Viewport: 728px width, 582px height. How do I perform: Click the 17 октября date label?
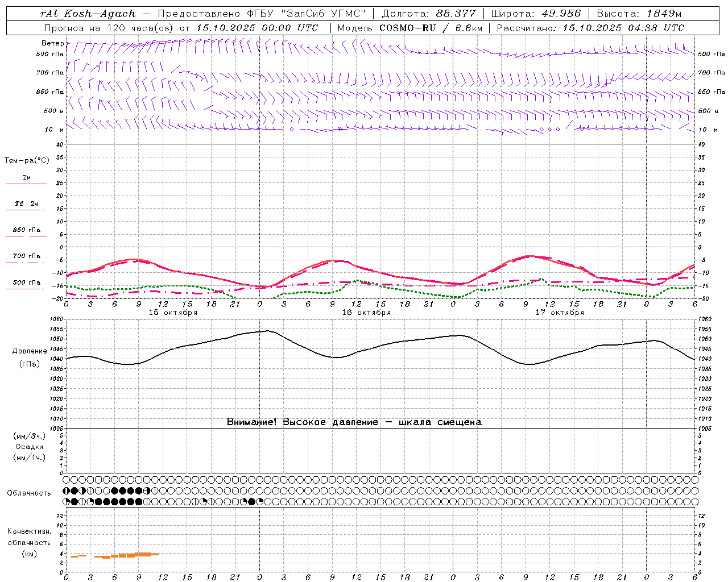click(560, 313)
